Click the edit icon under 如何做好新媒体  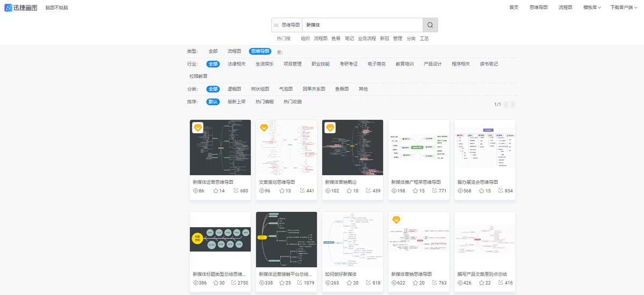(368, 283)
